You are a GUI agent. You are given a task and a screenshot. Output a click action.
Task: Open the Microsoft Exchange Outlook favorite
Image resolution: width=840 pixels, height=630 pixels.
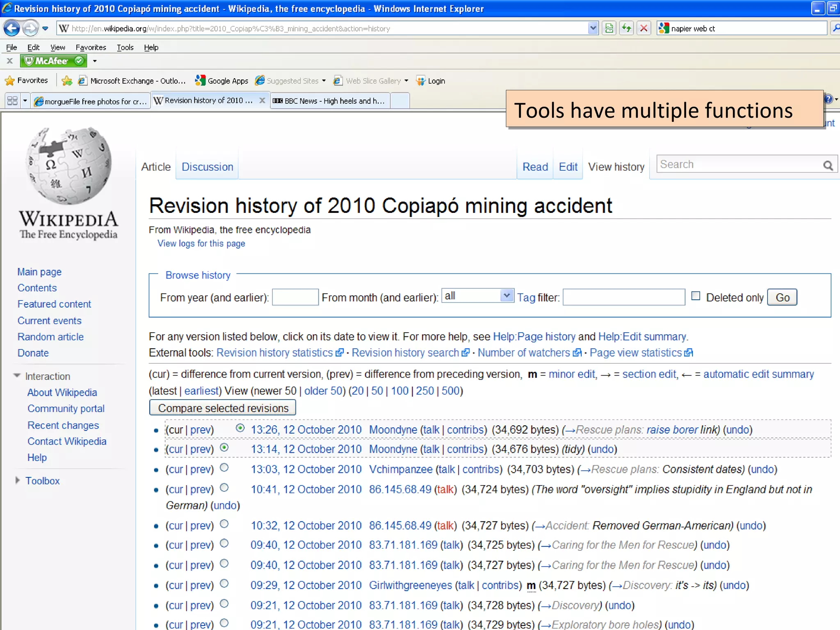tap(132, 80)
